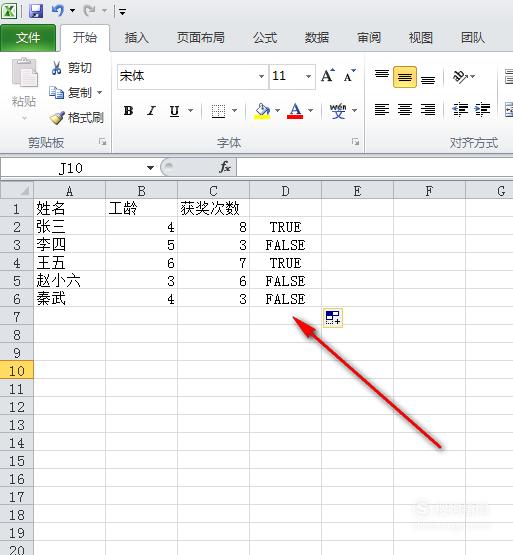
Task: Click header cell 工龄
Action: [x=141, y=208]
